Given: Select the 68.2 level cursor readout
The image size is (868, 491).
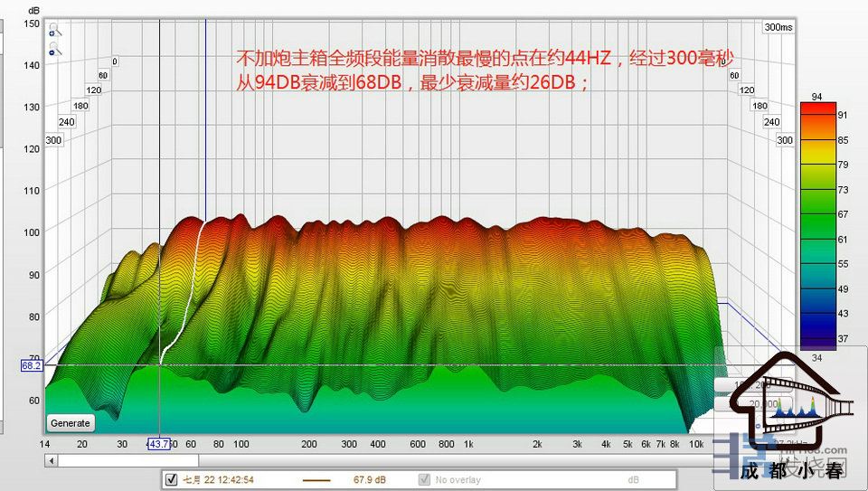Looking at the screenshot, I should pos(32,366).
